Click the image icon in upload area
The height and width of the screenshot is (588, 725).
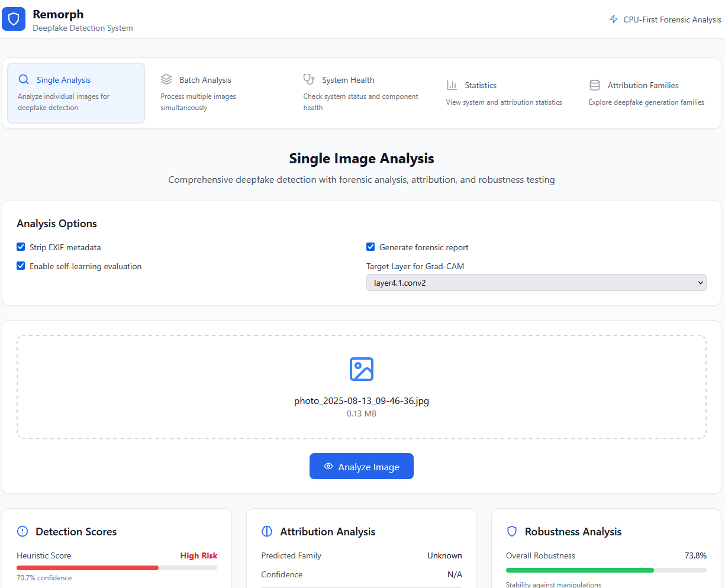[362, 369]
